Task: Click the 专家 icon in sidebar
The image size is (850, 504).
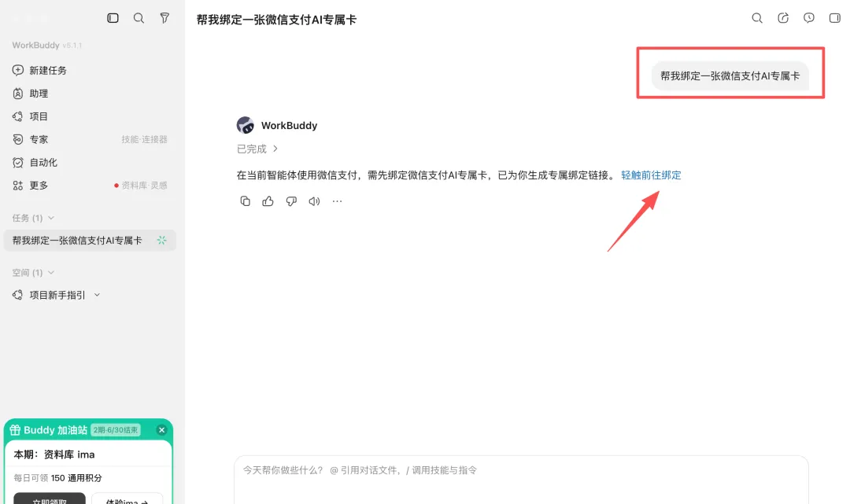Action: [18, 140]
